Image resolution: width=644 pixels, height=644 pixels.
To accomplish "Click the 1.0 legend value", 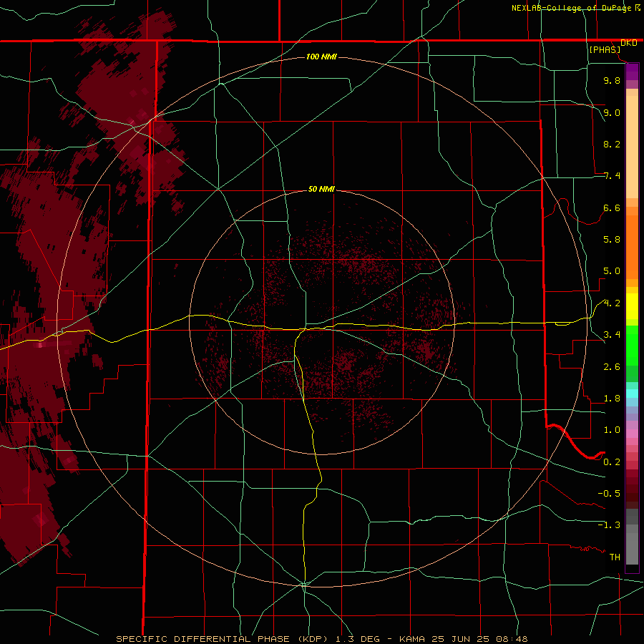I will click(x=612, y=430).
